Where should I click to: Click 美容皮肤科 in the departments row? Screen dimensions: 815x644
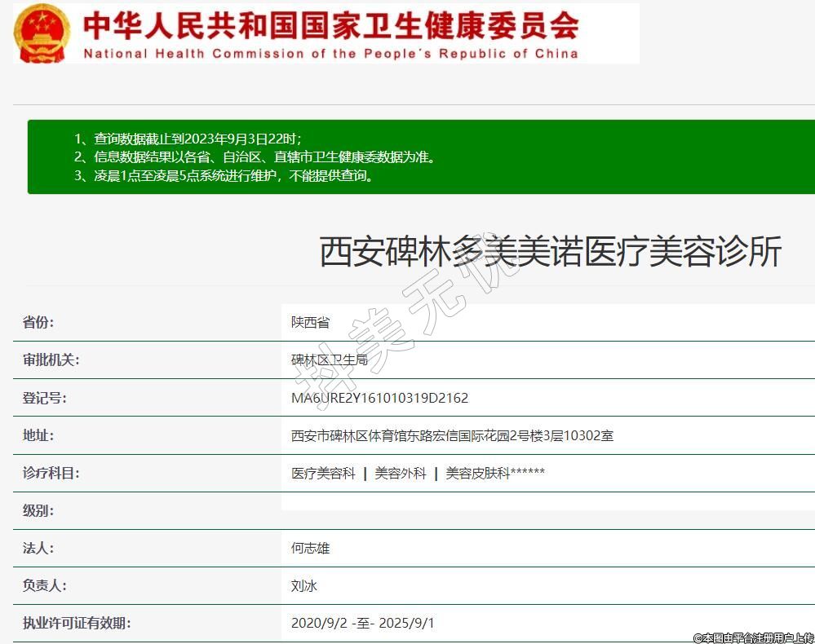point(477,473)
